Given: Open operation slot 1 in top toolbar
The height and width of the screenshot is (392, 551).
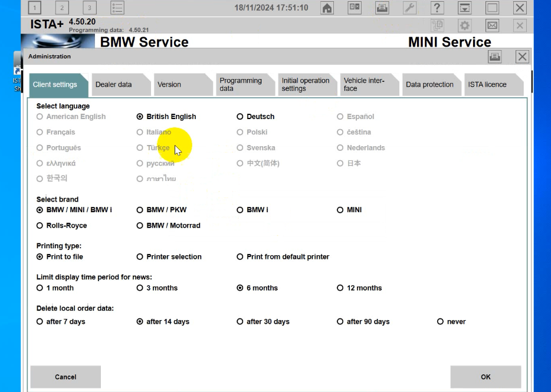Looking at the screenshot, I should click(34, 8).
